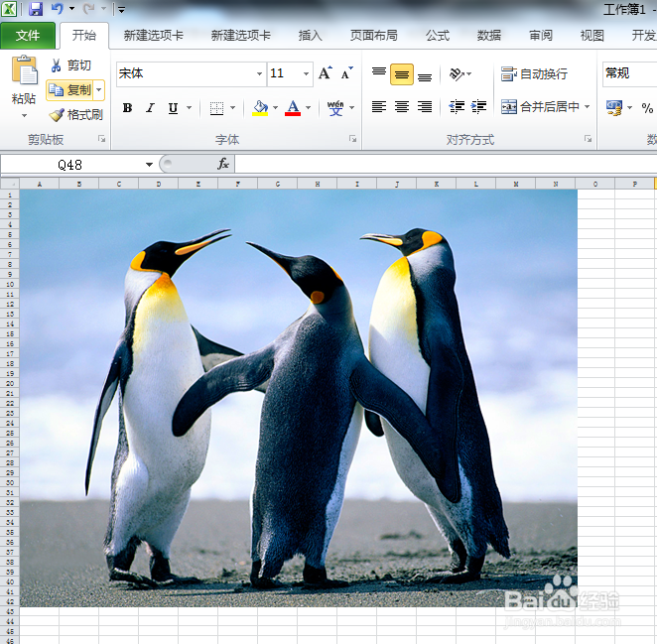Switch to the 开始 (Home) tab
Image resolution: width=657 pixels, height=644 pixels.
click(x=83, y=35)
